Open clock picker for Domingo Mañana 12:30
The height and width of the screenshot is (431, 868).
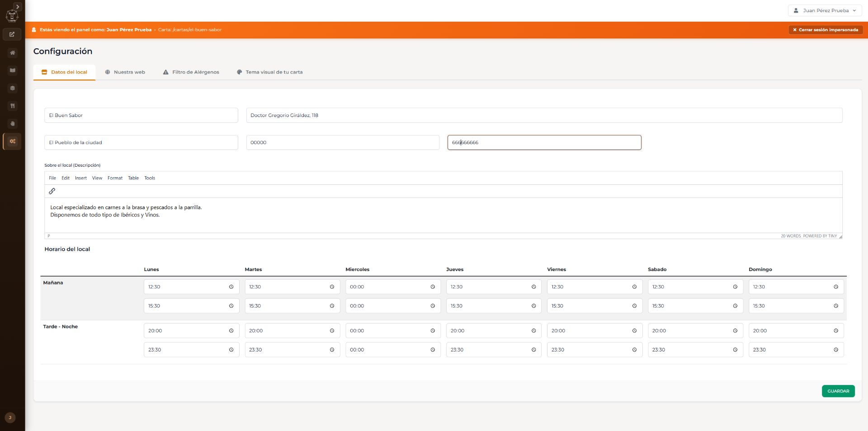pos(836,287)
